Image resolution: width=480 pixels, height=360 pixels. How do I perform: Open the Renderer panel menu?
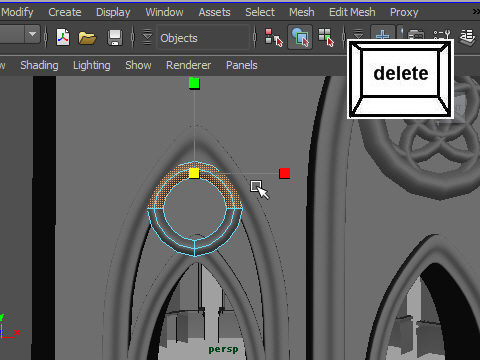pyautogui.click(x=188, y=65)
